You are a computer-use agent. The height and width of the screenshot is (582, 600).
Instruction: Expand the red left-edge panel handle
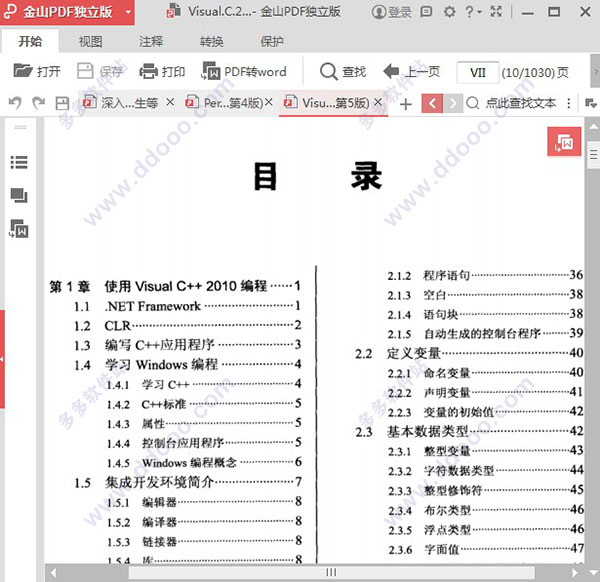point(2,359)
